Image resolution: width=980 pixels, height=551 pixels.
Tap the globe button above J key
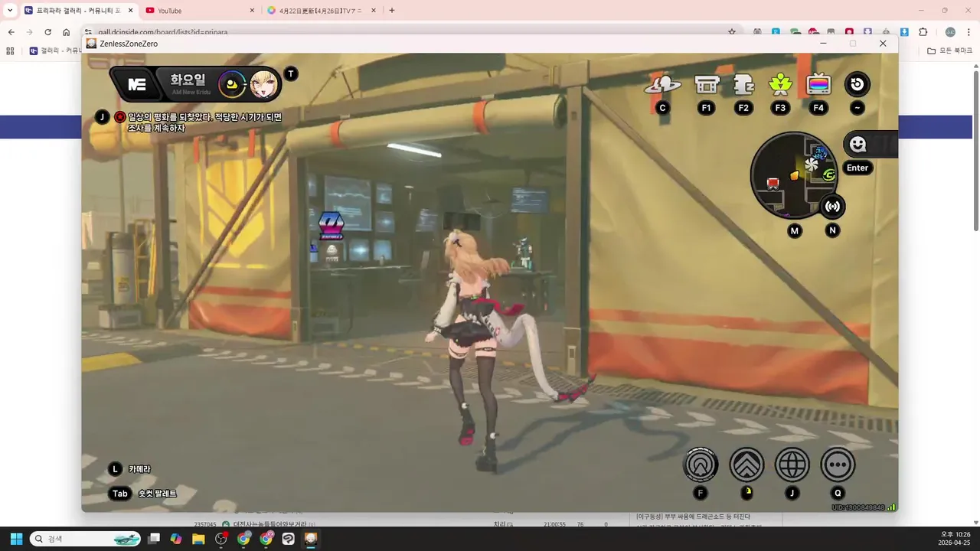[792, 465]
